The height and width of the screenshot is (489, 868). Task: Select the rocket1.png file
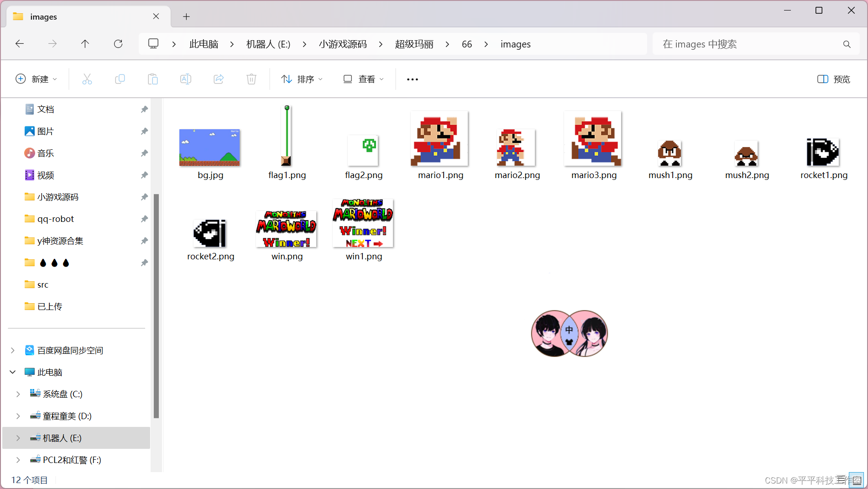click(x=824, y=159)
